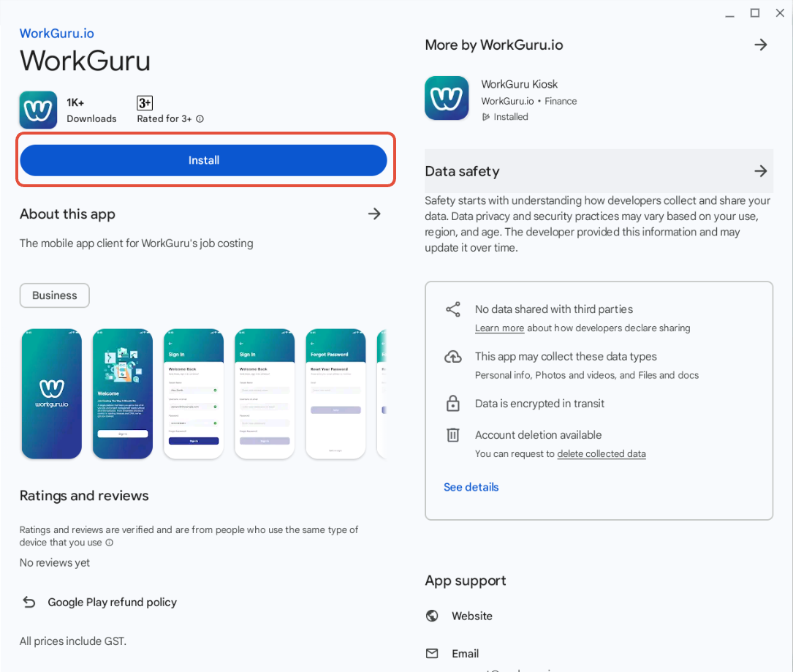Screen dimensions: 793x672
Task: Click the App support heading
Action: click(x=466, y=581)
